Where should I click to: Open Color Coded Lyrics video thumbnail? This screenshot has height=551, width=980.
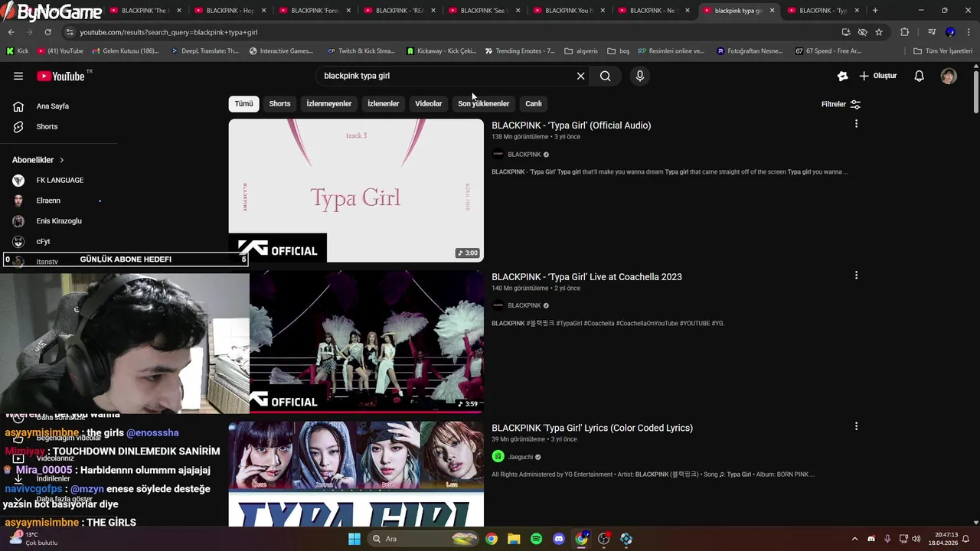tap(356, 474)
